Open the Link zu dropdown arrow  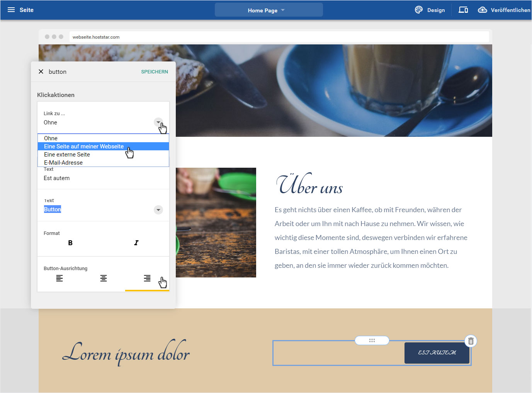[158, 122]
